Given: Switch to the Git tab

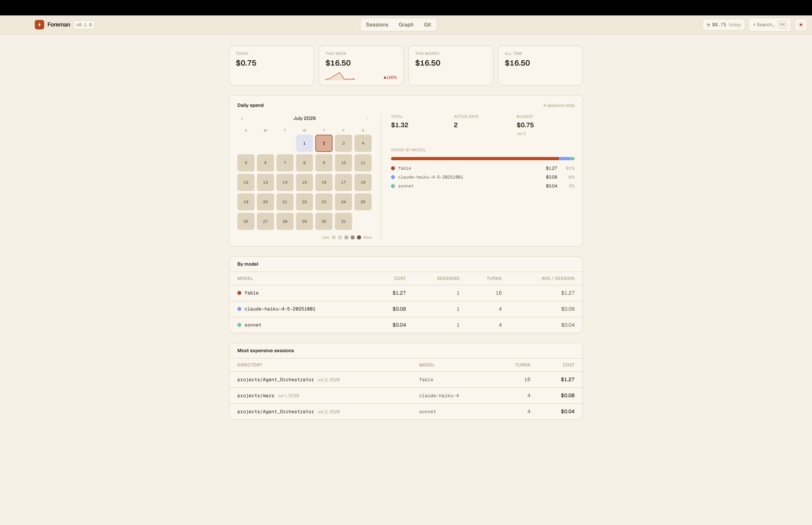Looking at the screenshot, I should 427,24.
